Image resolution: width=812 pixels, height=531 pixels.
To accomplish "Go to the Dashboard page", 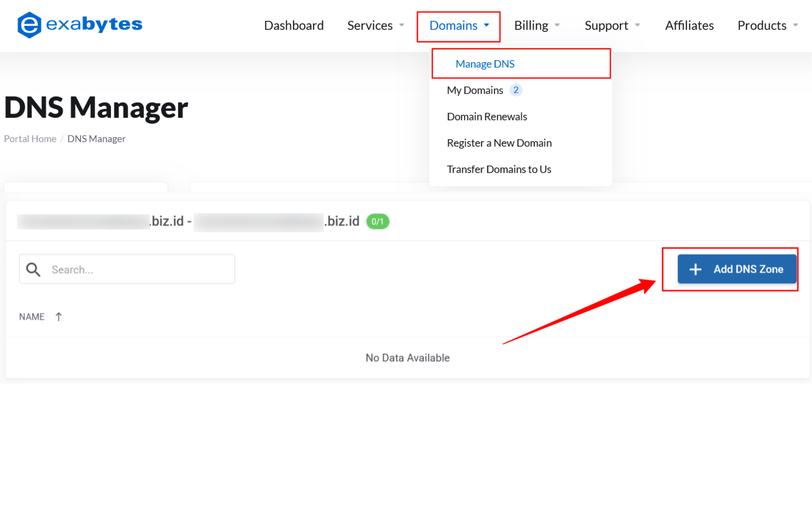I will [x=294, y=26].
